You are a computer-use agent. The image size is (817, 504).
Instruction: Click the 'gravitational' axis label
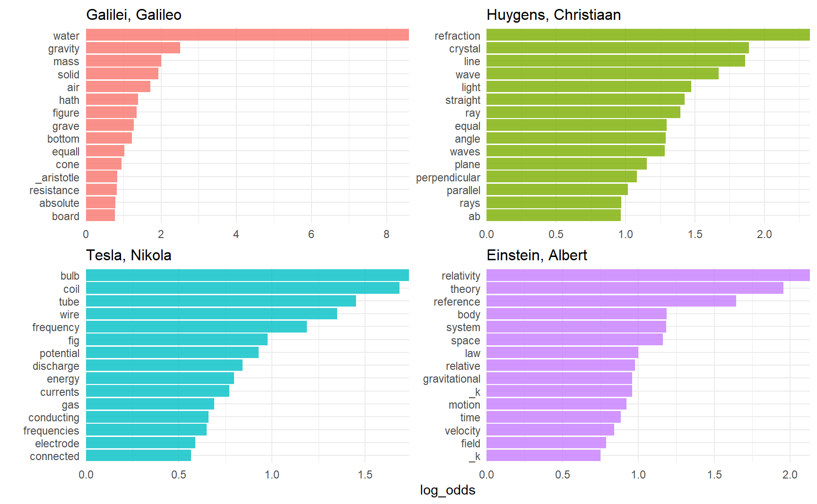[x=451, y=379]
